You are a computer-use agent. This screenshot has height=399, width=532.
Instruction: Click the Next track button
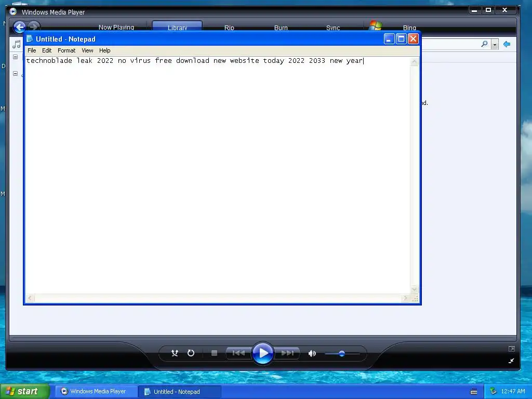[287, 353]
